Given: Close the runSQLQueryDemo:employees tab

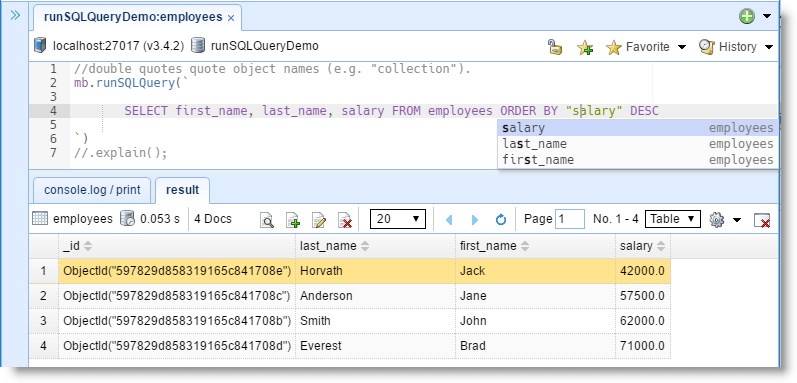Looking at the screenshot, I should [x=231, y=18].
